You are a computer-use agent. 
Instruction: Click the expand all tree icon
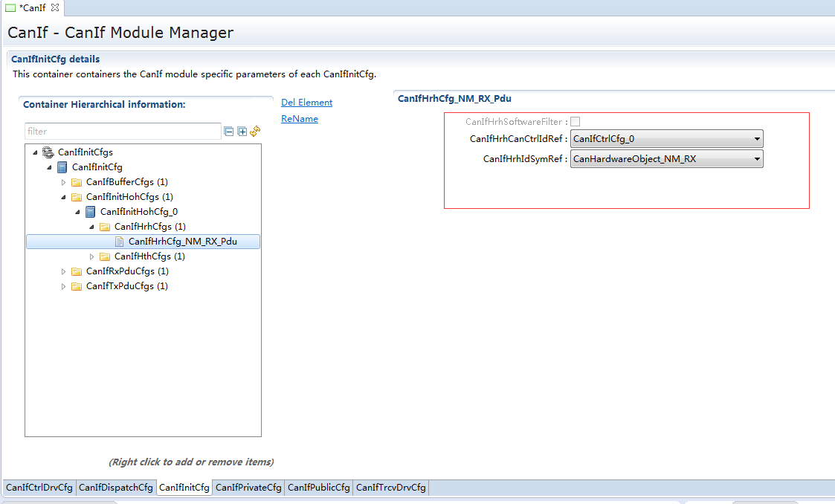242,132
